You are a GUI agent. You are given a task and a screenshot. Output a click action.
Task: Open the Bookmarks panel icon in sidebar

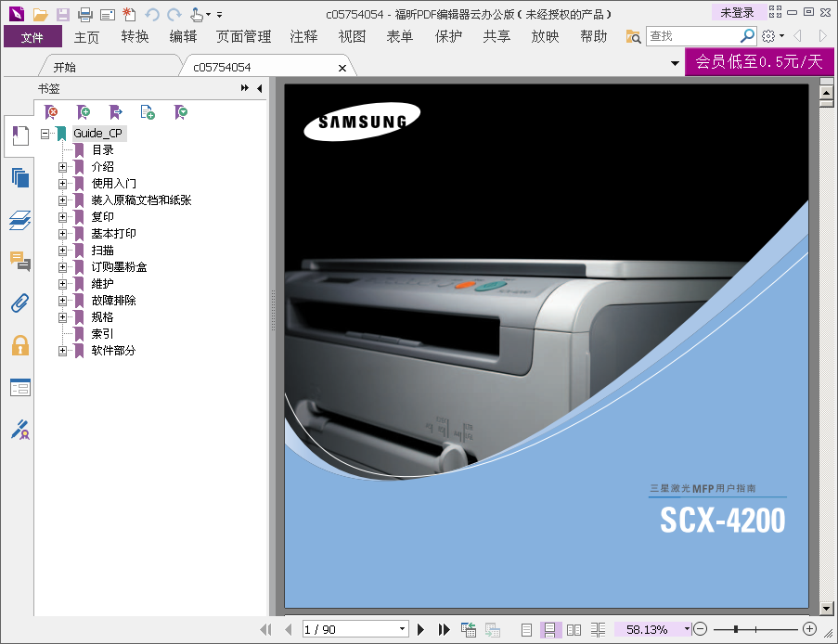tap(19, 135)
